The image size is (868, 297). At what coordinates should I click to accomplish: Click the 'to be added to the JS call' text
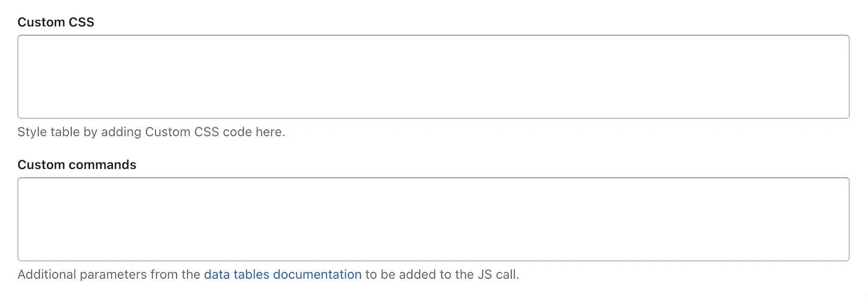click(442, 274)
